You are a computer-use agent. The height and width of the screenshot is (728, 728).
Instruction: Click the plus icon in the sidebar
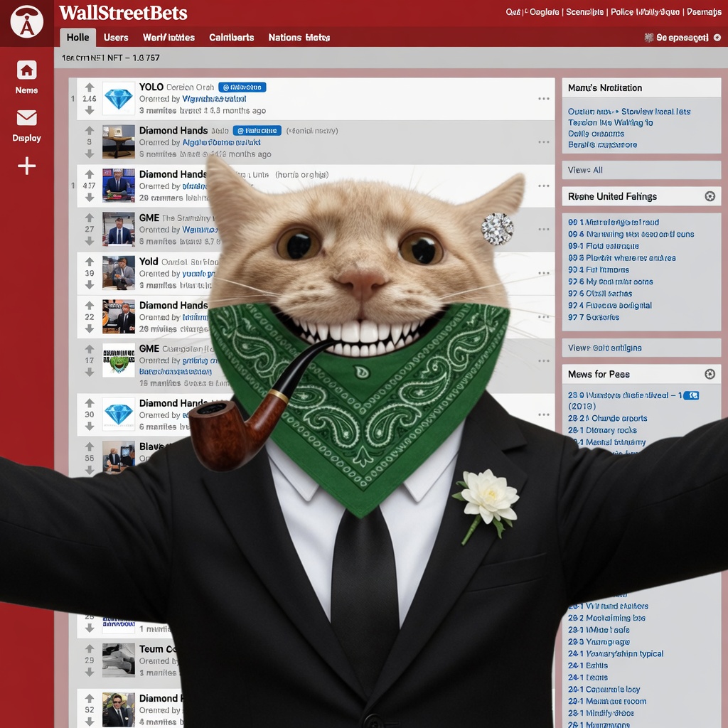[27, 166]
